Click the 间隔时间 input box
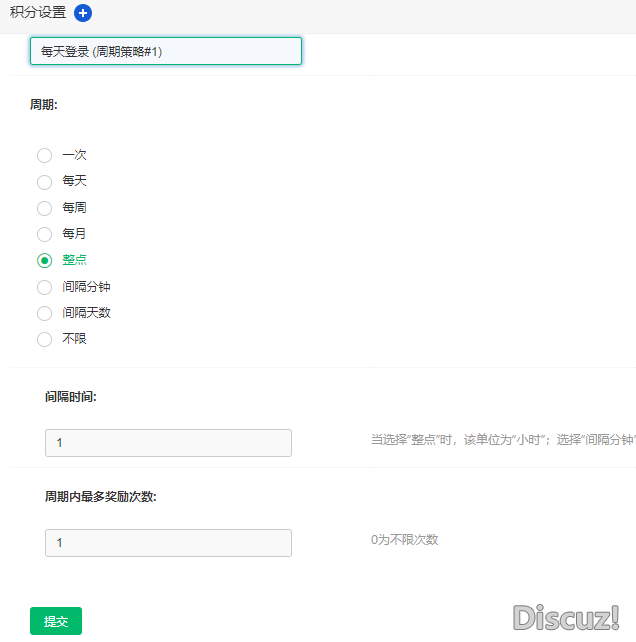The height and width of the screenshot is (642, 636). (168, 443)
